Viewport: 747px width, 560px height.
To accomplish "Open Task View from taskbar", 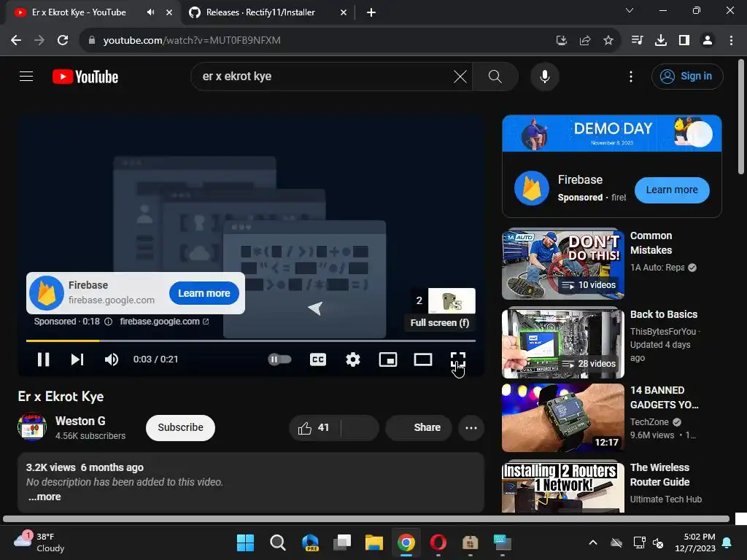I will [342, 542].
